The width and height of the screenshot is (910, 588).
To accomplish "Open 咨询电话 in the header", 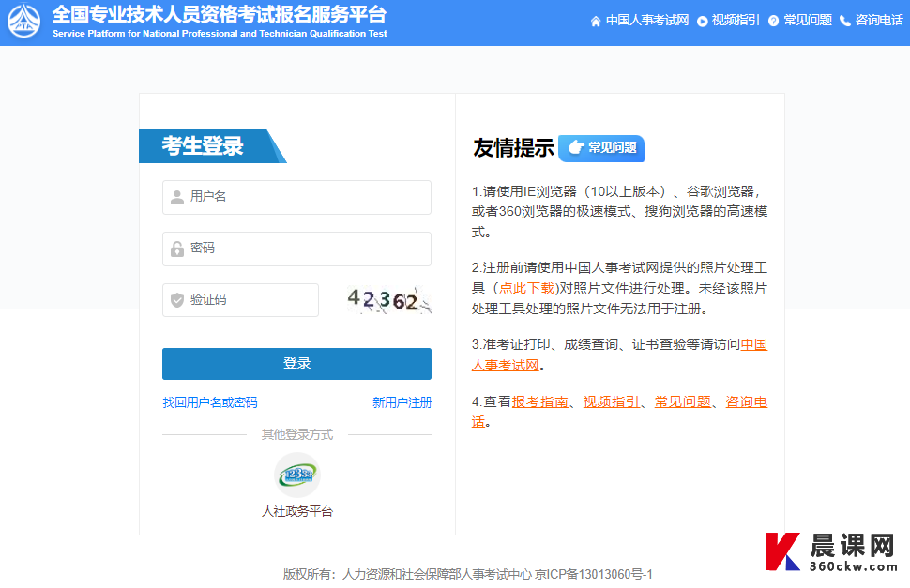I will 879,21.
